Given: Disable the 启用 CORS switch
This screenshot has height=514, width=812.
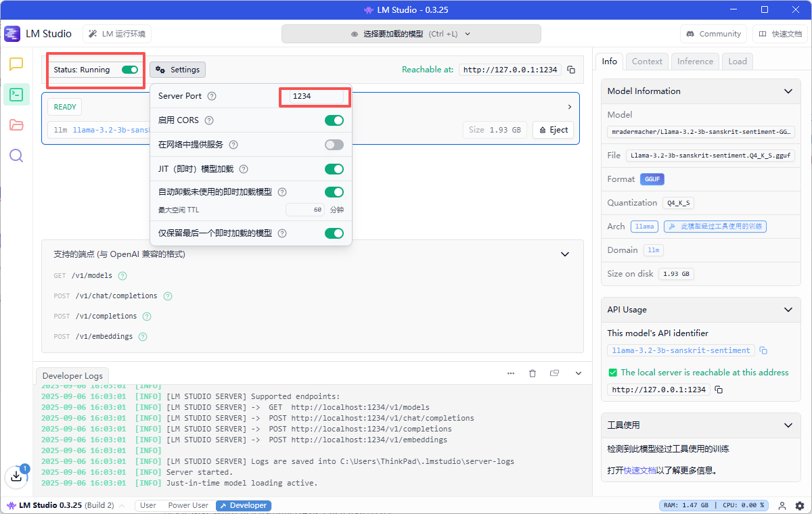Looking at the screenshot, I should 334,120.
